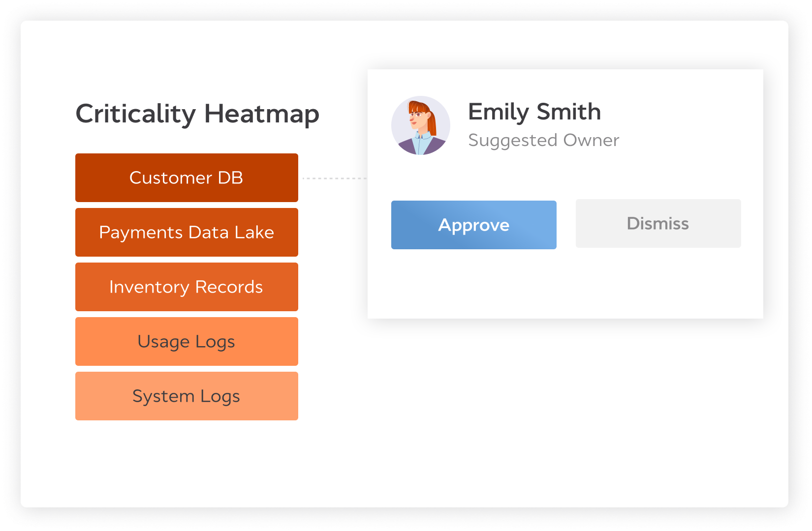Viewport: 812px width, 531px height.
Task: Click the word Criticality in the heading
Action: click(x=135, y=114)
